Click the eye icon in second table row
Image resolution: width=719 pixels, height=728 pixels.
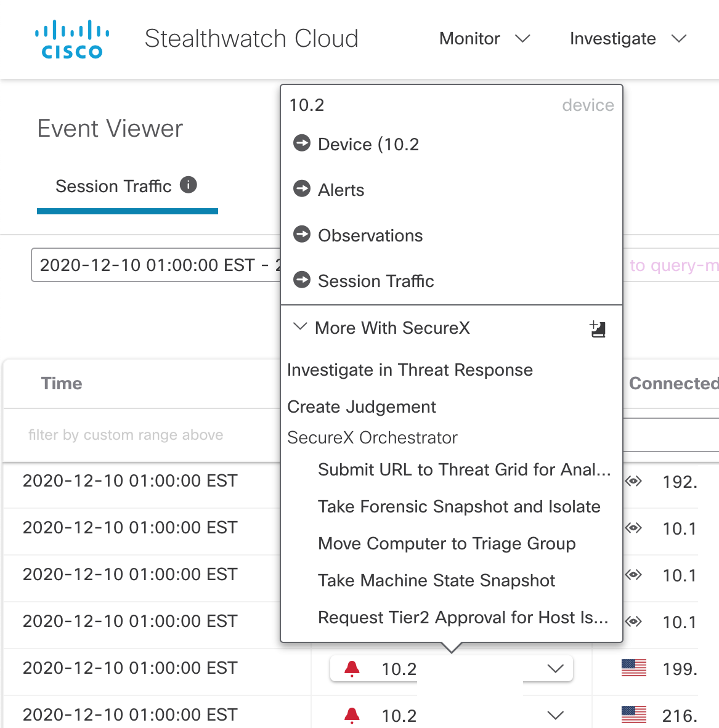pos(634,528)
